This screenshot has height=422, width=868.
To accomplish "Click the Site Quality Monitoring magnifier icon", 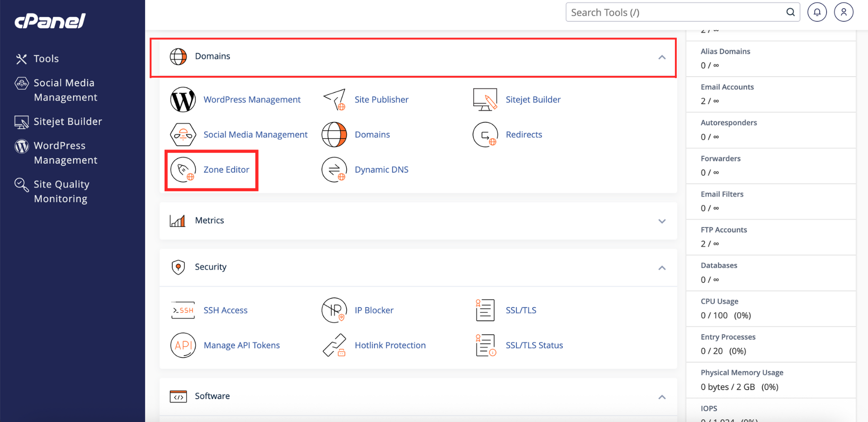I will tap(21, 184).
